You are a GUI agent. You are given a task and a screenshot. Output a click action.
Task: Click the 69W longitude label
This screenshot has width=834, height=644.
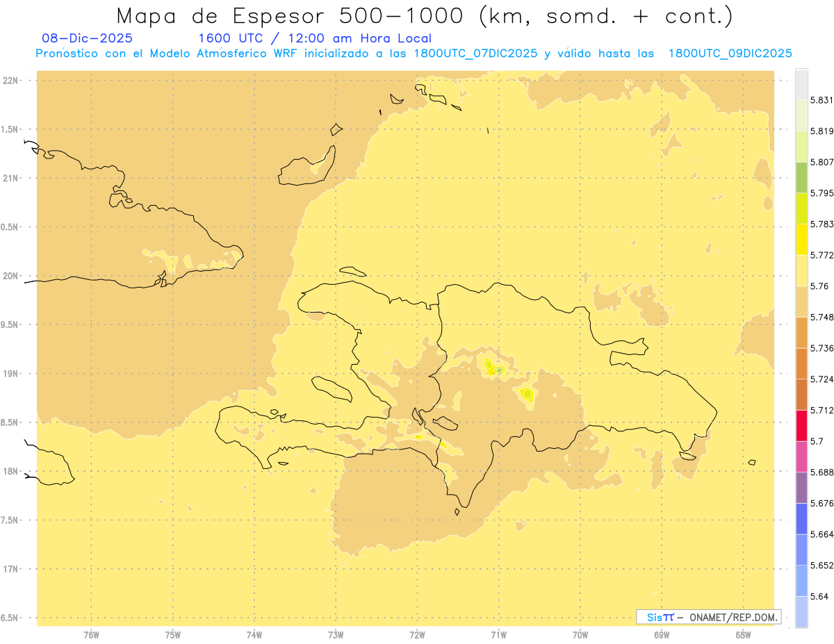pyautogui.click(x=662, y=635)
